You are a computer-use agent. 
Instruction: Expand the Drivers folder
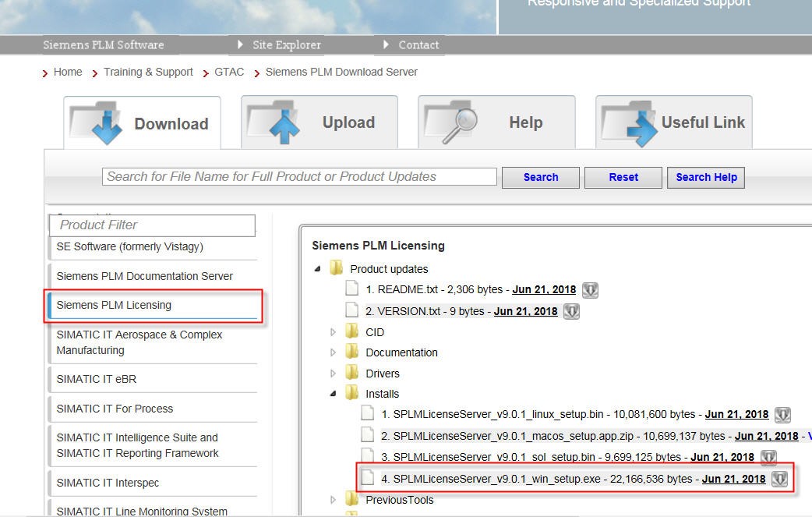pos(331,373)
